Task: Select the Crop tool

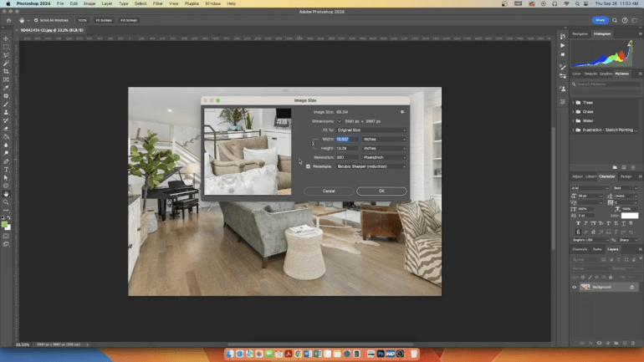Action: pyautogui.click(x=6, y=71)
